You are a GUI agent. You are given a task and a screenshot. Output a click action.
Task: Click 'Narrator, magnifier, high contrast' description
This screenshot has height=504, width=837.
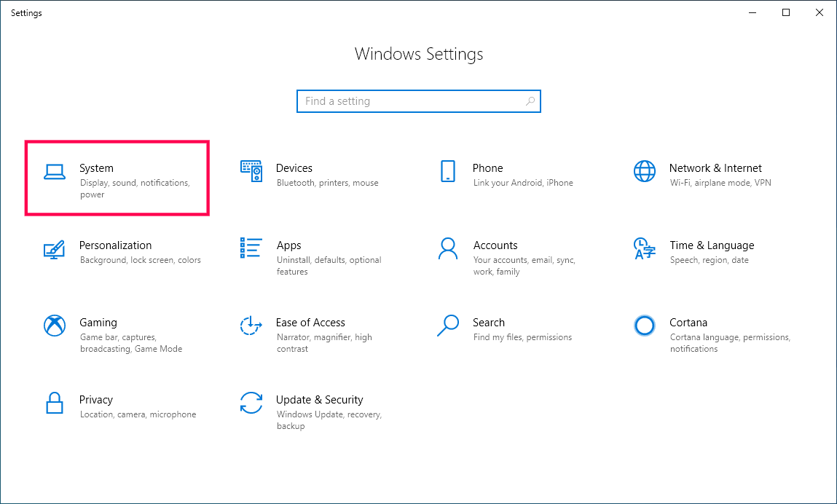point(324,343)
